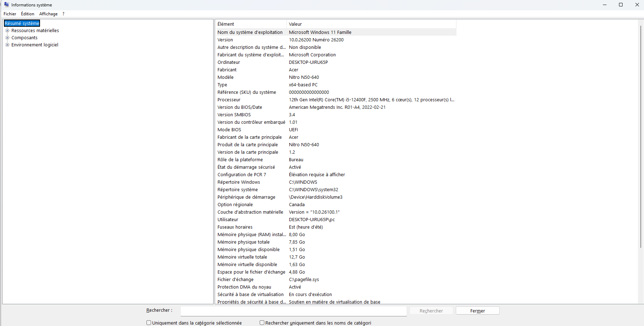This screenshot has width=644, height=326.
Task: Maximize the Informations système window
Action: point(621,5)
